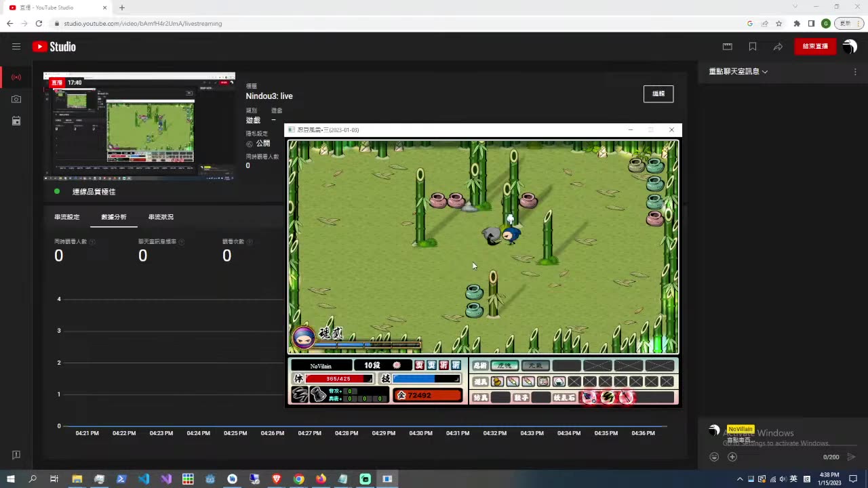This screenshot has height=488, width=868.
Task: Click the help icon beside 同時觀看人數
Action: [92, 242]
